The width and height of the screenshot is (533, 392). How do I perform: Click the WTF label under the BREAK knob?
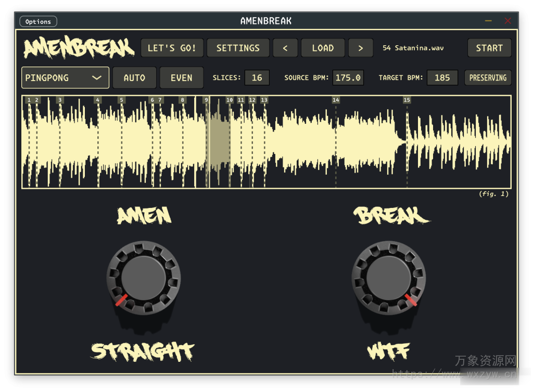pos(389,349)
